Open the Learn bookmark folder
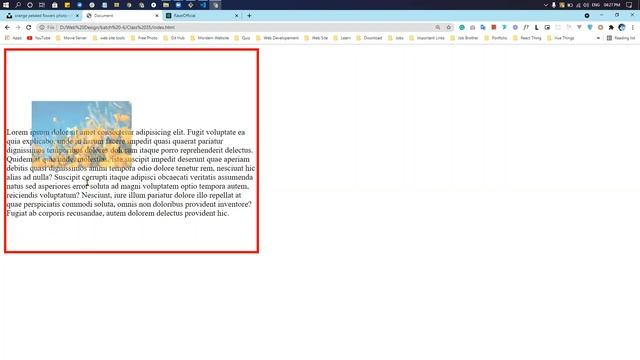The image size is (640, 360). pos(342,38)
